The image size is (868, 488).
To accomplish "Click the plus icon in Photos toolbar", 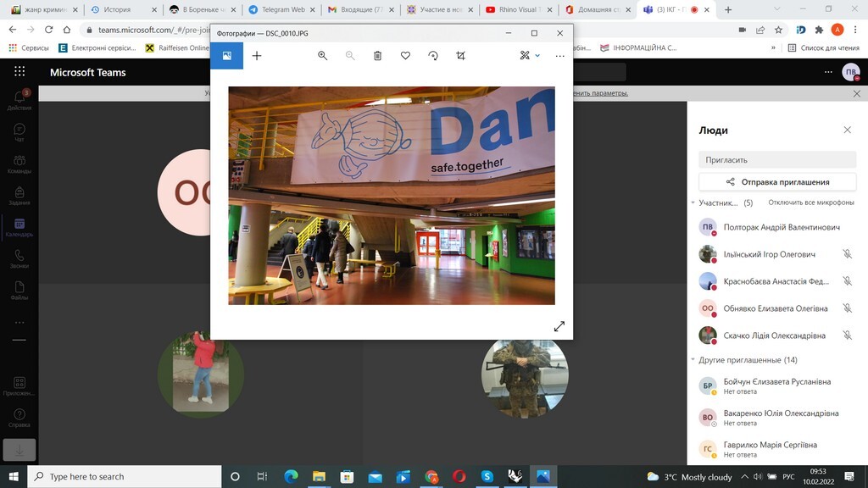I will [257, 56].
